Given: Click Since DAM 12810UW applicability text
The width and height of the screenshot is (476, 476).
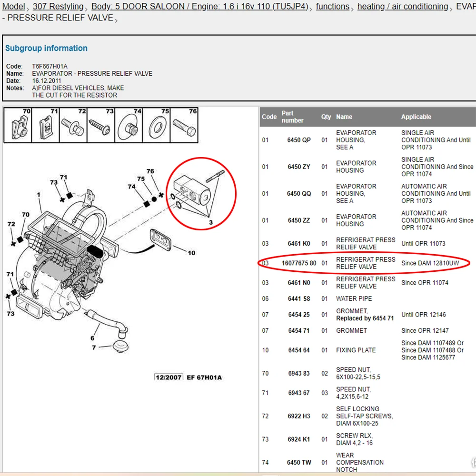Looking at the screenshot, I should (430, 263).
